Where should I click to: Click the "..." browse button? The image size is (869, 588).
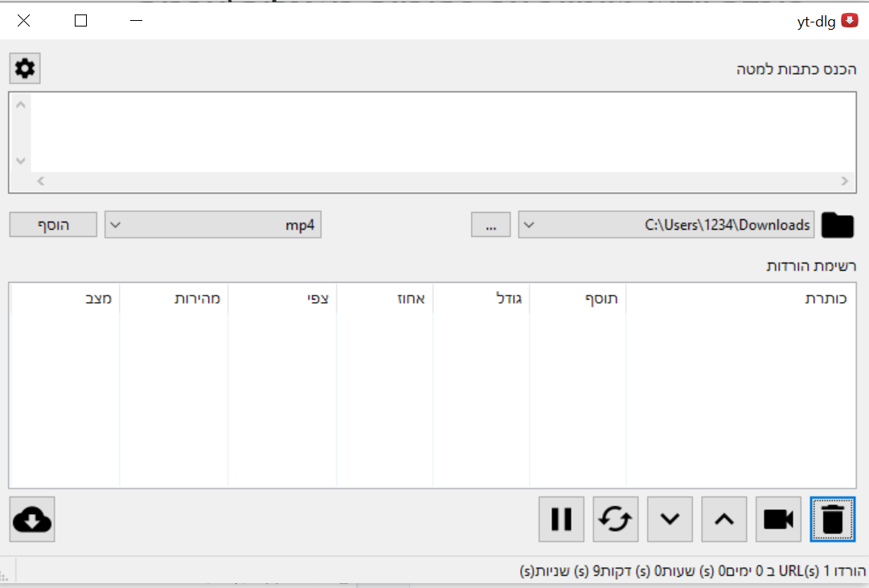(490, 226)
